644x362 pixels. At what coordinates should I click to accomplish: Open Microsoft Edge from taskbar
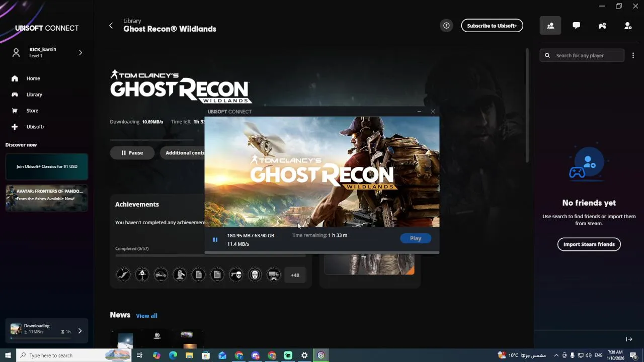(x=173, y=355)
